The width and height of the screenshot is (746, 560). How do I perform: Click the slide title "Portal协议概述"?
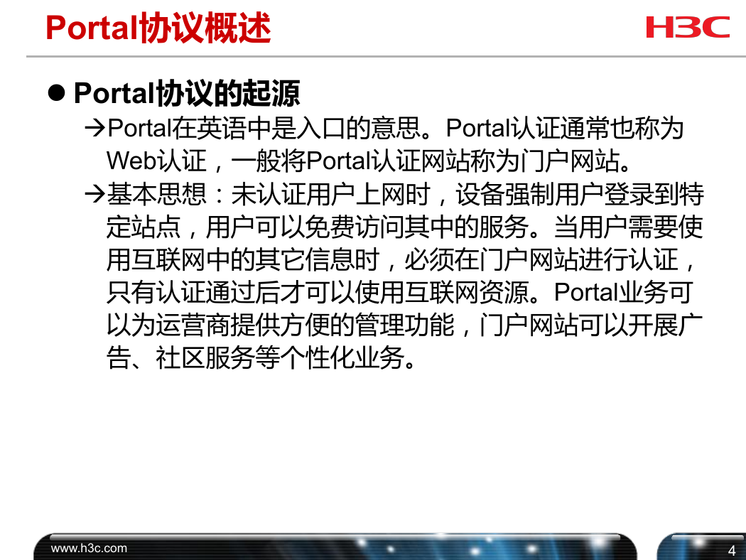(x=158, y=28)
